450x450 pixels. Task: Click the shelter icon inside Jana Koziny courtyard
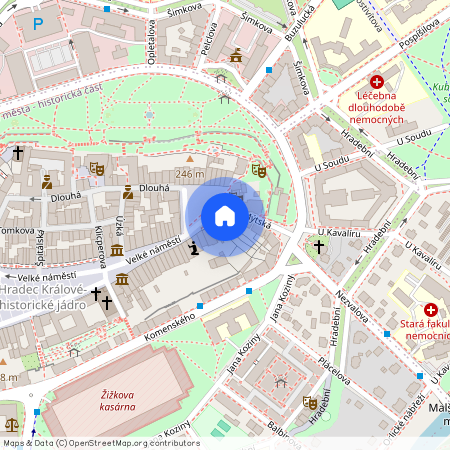[x=281, y=382]
